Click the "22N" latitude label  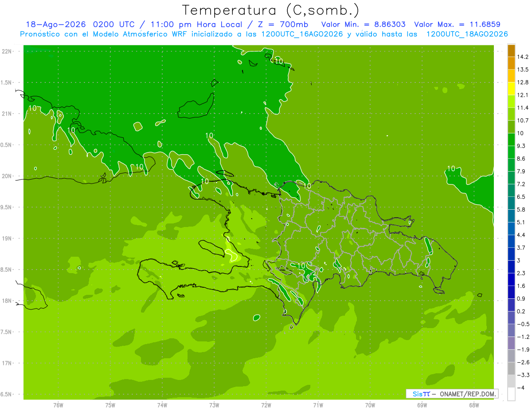click(x=7, y=51)
